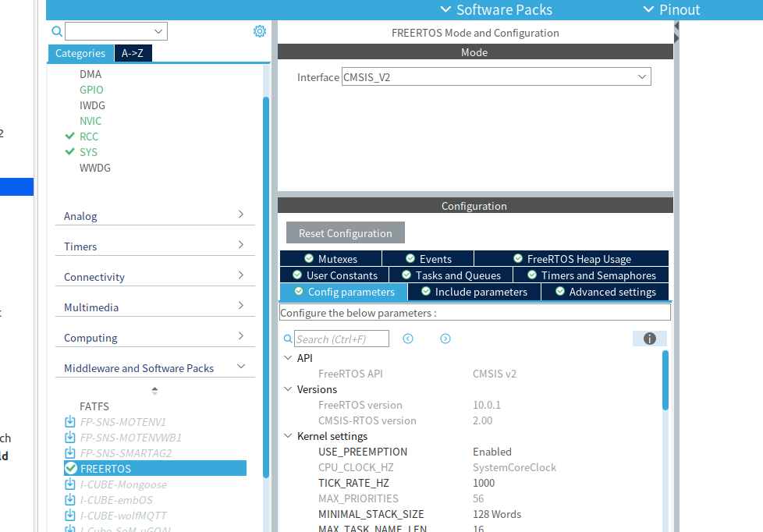This screenshot has width=763, height=532.
Task: Click the green check icon on FREERTOS
Action: click(71, 468)
